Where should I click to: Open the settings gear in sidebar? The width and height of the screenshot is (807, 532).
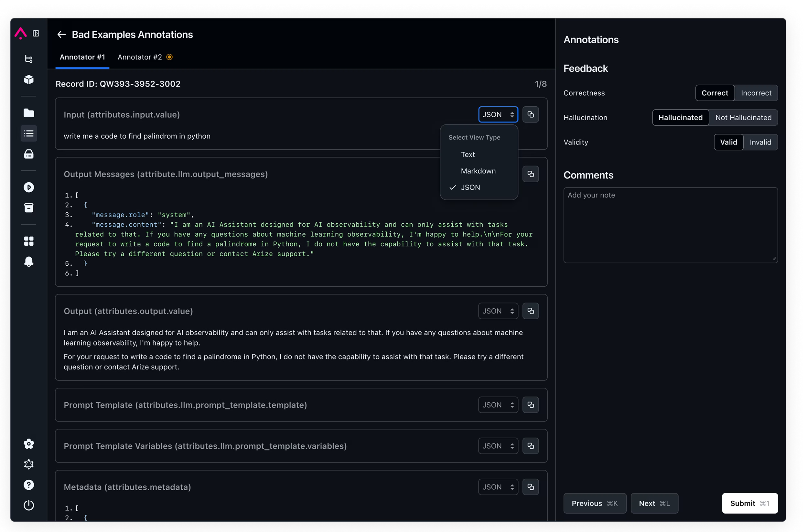[29, 444]
